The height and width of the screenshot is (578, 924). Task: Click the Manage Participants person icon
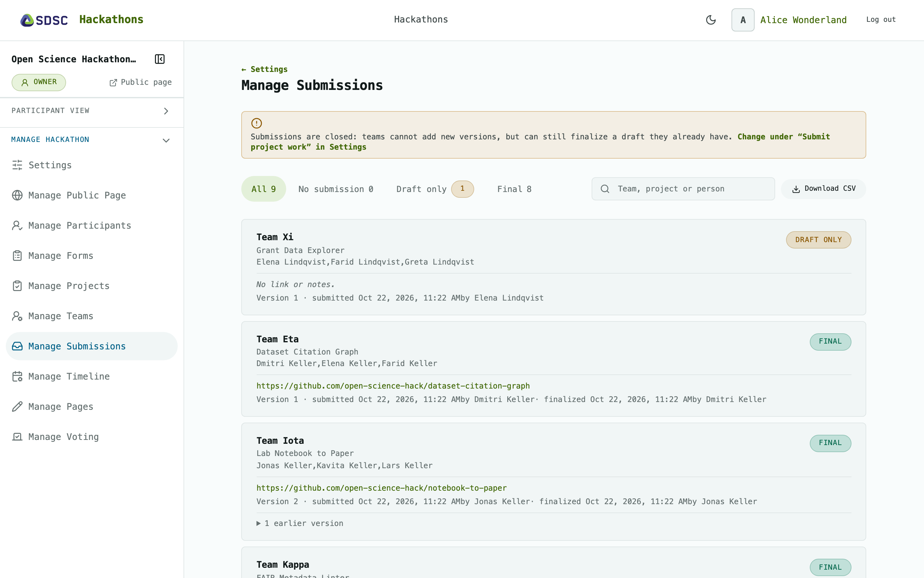(x=17, y=225)
